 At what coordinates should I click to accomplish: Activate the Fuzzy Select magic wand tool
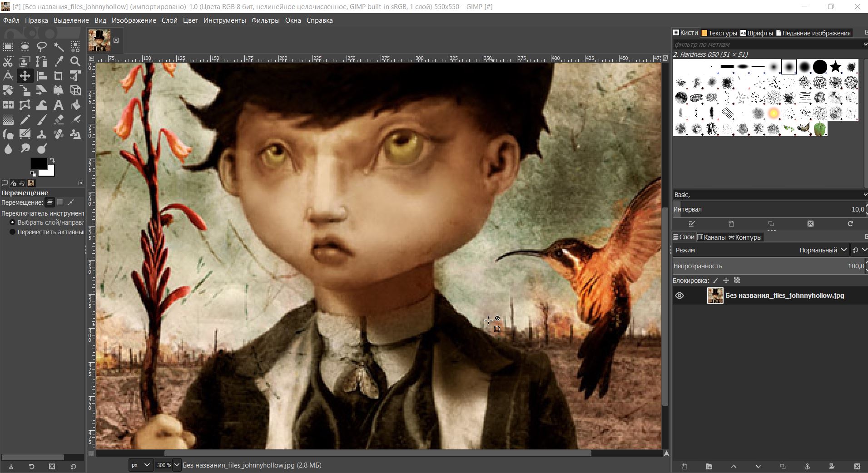tap(59, 47)
